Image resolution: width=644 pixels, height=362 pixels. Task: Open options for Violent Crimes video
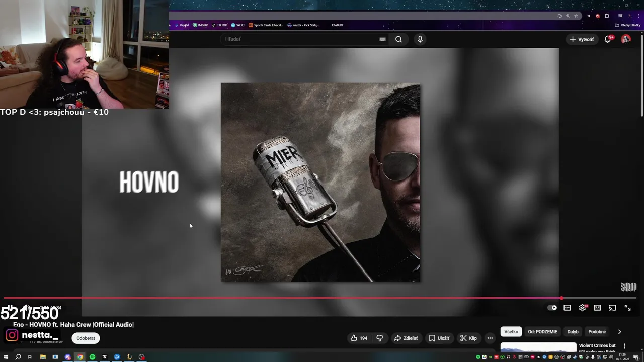(624, 346)
